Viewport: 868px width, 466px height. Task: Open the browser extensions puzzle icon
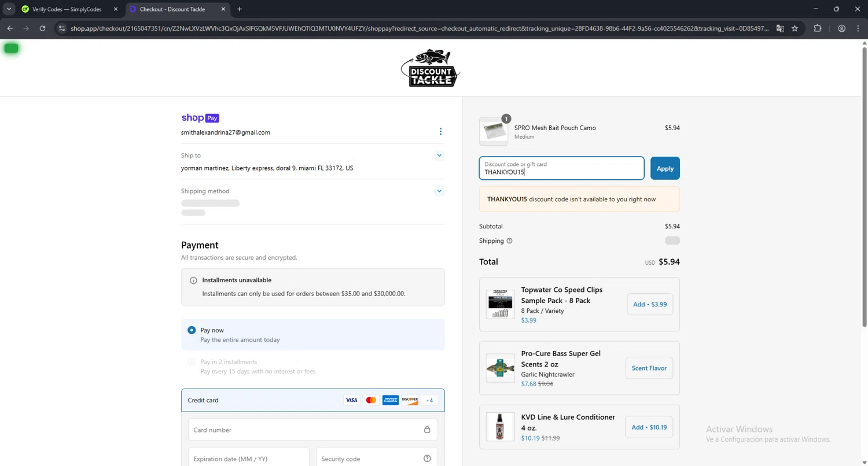818,28
